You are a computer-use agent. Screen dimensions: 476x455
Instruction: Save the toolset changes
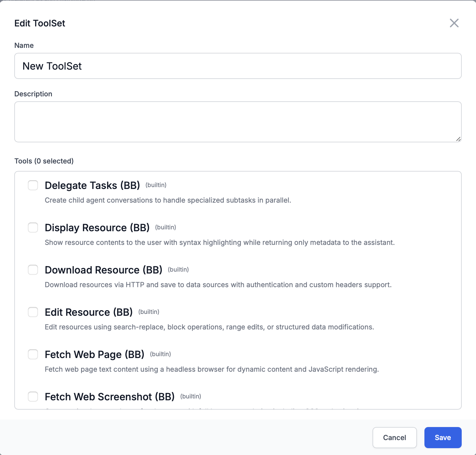[x=442, y=437]
